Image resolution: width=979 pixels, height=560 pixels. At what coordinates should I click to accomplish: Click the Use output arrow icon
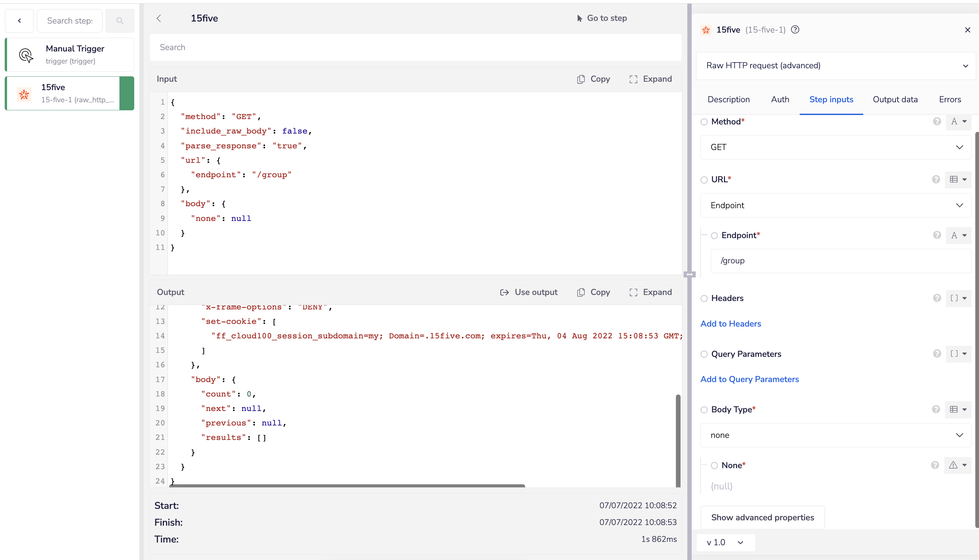click(x=504, y=292)
